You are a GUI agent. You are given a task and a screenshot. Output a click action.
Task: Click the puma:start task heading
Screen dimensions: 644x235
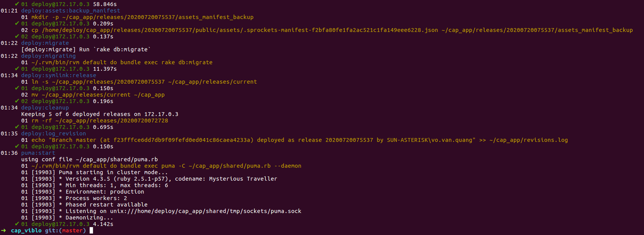pos(38,153)
